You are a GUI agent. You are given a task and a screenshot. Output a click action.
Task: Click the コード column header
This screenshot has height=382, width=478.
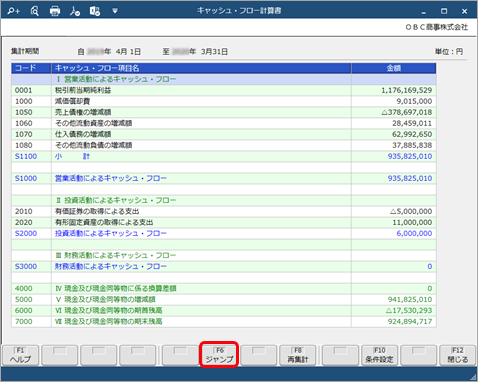(x=31, y=68)
